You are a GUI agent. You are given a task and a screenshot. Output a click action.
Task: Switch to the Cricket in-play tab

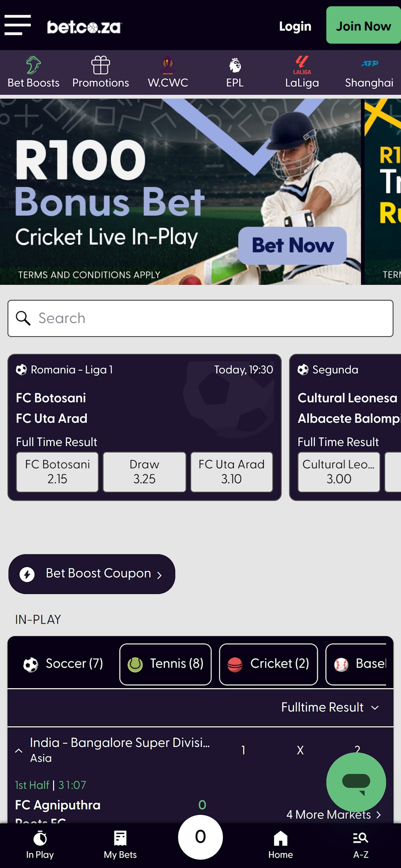(x=268, y=664)
